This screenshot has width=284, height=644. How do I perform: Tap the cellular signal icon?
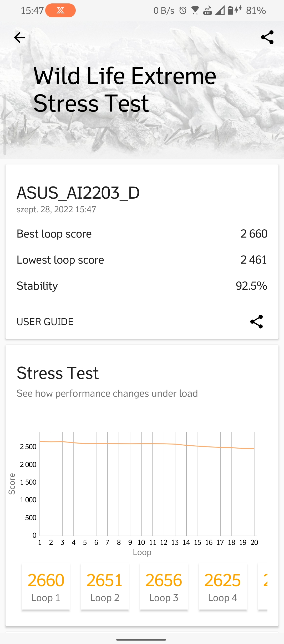point(220,11)
